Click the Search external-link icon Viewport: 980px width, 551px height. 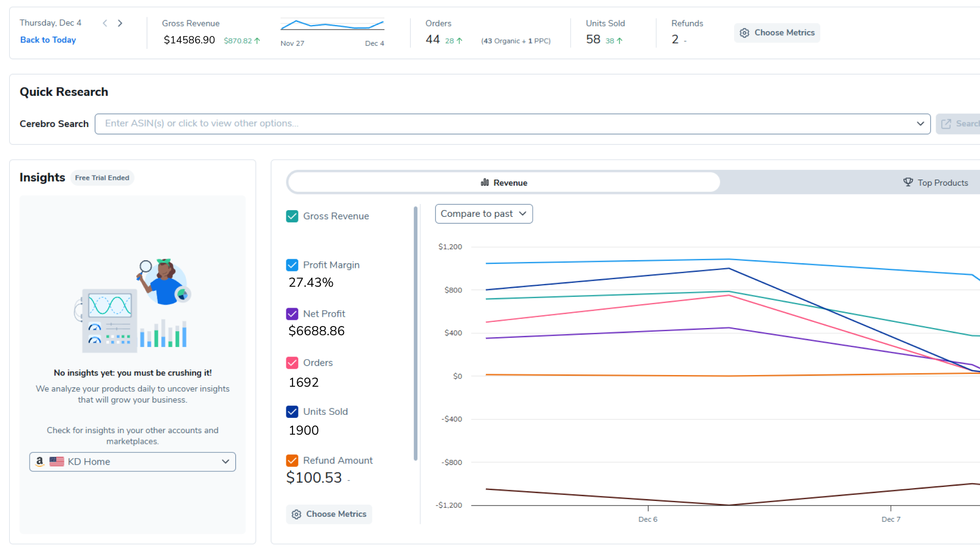tap(946, 124)
